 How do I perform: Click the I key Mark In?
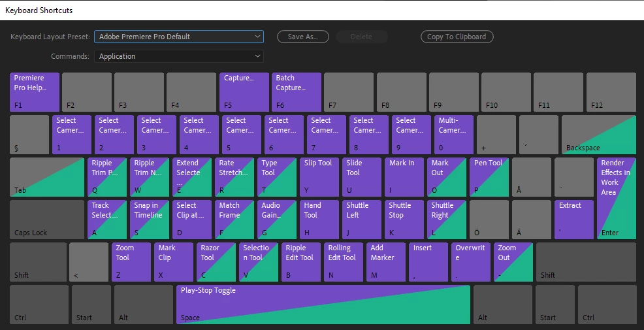click(404, 177)
